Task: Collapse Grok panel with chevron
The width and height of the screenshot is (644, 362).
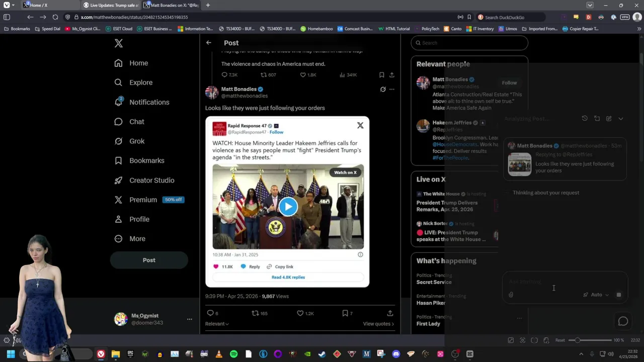Action: tap(621, 119)
